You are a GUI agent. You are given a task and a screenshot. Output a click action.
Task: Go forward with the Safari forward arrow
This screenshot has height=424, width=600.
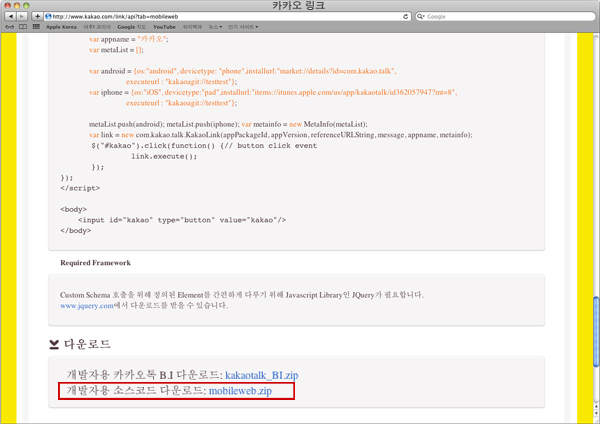22,16
